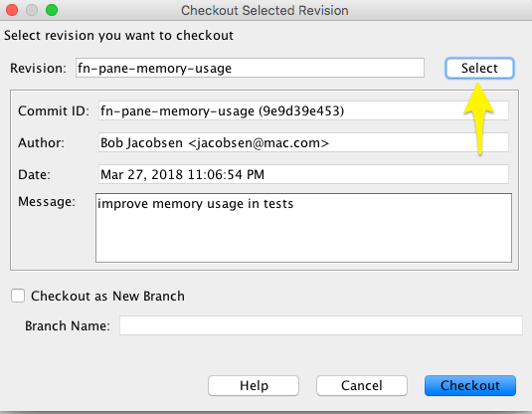
Task: Open the Help button
Action: coord(254,385)
